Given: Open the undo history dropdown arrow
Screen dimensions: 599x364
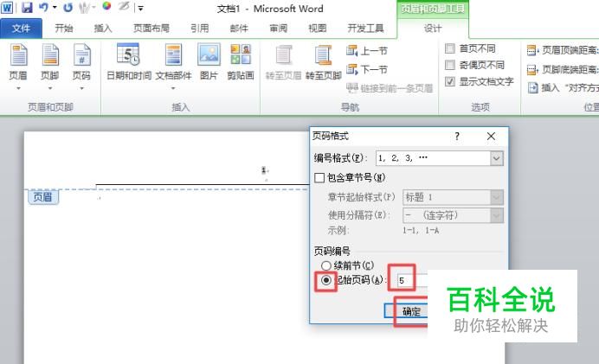Looking at the screenshot, I should coord(55,8).
